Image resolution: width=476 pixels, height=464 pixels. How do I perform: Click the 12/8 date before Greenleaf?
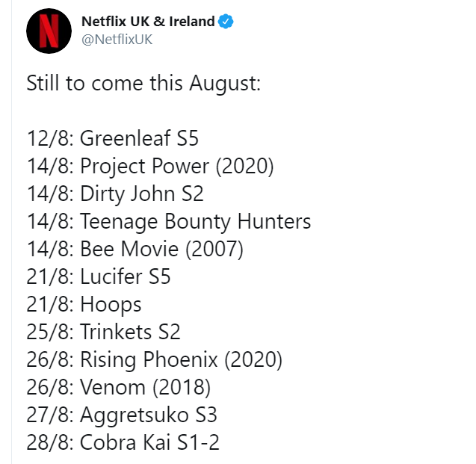[50, 138]
